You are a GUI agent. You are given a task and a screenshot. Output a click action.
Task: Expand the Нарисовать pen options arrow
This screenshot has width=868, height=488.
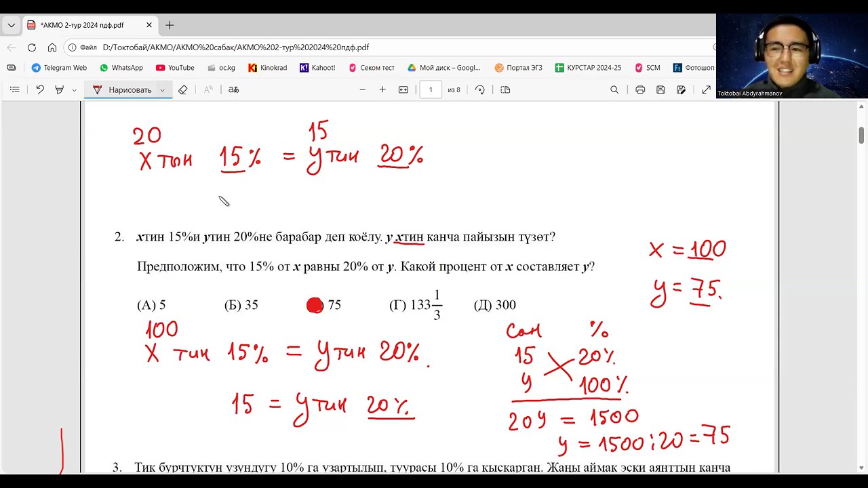click(163, 89)
